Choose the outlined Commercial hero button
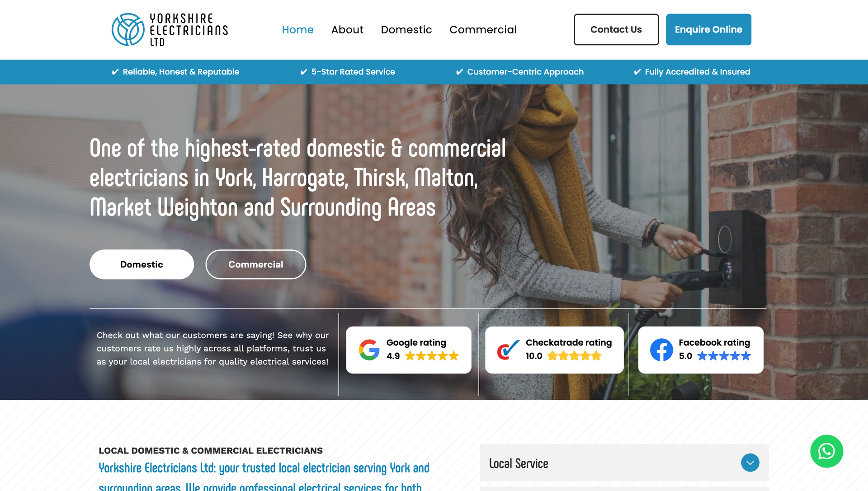The height and width of the screenshot is (491, 868). 255,264
